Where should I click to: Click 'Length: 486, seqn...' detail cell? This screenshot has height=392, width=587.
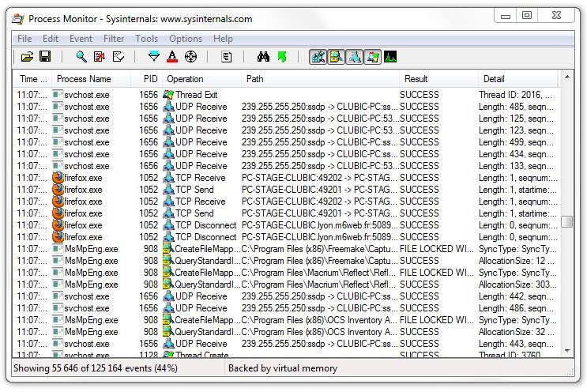[x=516, y=308]
